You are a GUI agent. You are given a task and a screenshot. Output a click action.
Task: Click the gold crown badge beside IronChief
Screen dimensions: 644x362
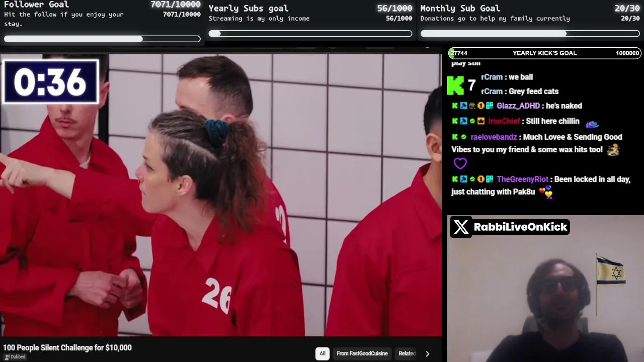480,121
